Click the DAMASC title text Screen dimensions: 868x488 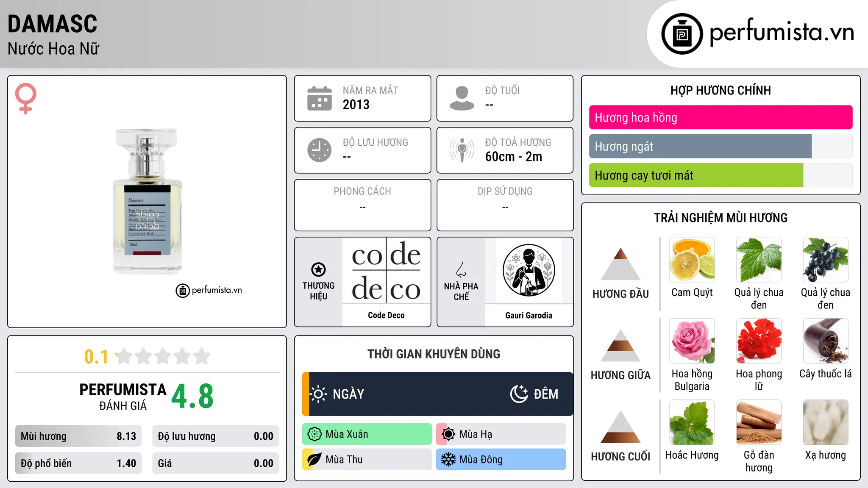click(x=53, y=24)
